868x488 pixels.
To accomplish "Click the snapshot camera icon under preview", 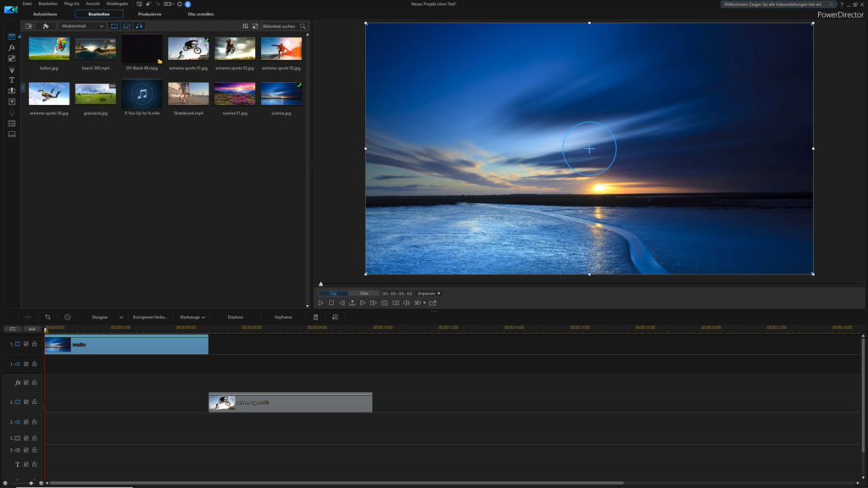I will click(x=384, y=302).
